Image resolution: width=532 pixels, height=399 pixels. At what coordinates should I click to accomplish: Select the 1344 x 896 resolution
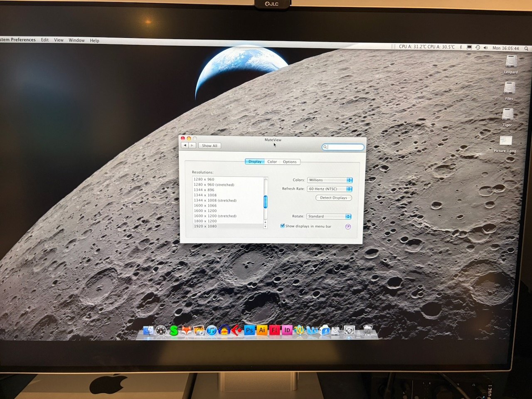228,190
